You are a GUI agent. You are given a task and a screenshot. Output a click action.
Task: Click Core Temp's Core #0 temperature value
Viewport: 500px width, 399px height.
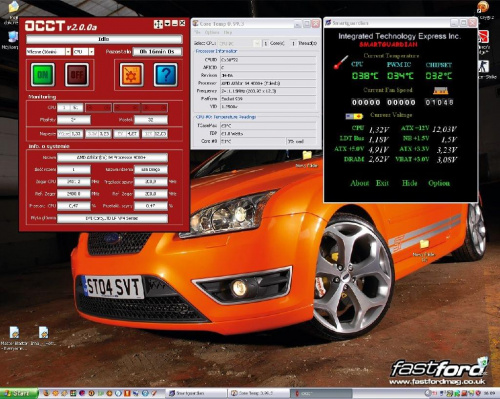253,141
